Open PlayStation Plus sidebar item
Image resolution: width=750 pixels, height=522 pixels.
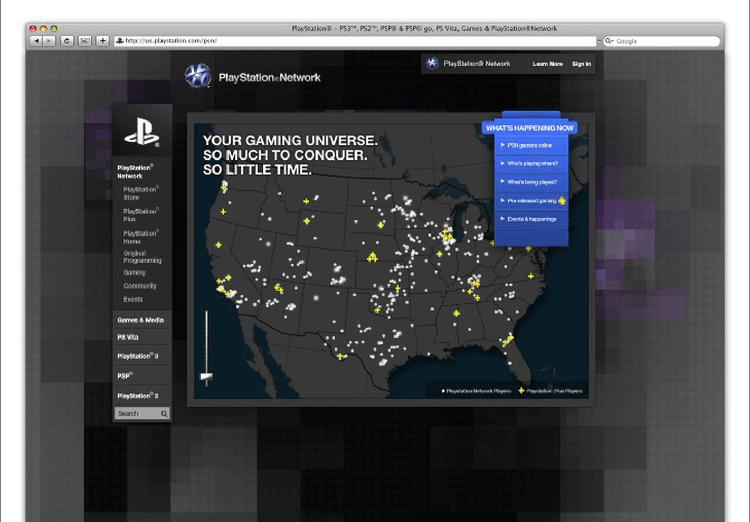(x=141, y=215)
